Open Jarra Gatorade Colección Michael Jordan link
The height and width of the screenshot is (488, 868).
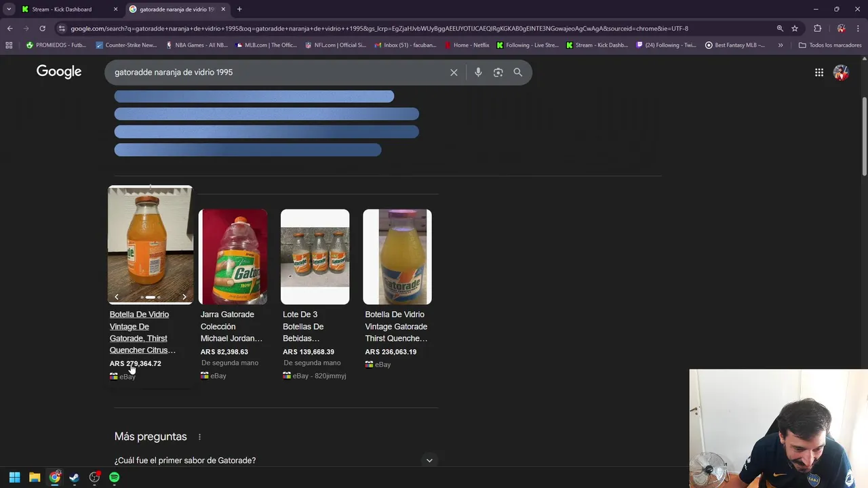(231, 326)
